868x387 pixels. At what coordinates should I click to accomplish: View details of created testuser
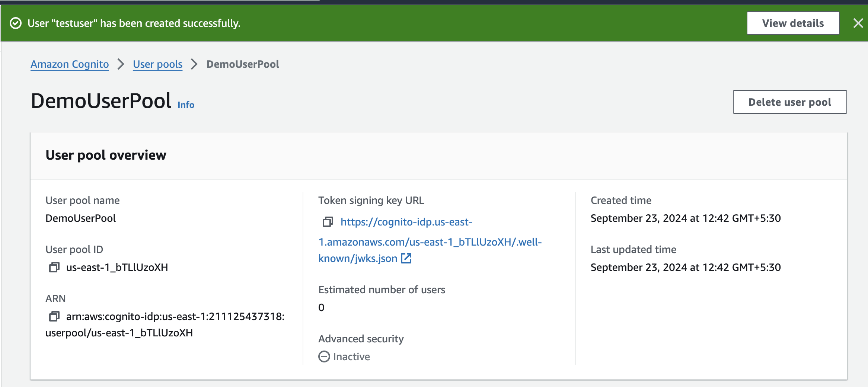(793, 23)
